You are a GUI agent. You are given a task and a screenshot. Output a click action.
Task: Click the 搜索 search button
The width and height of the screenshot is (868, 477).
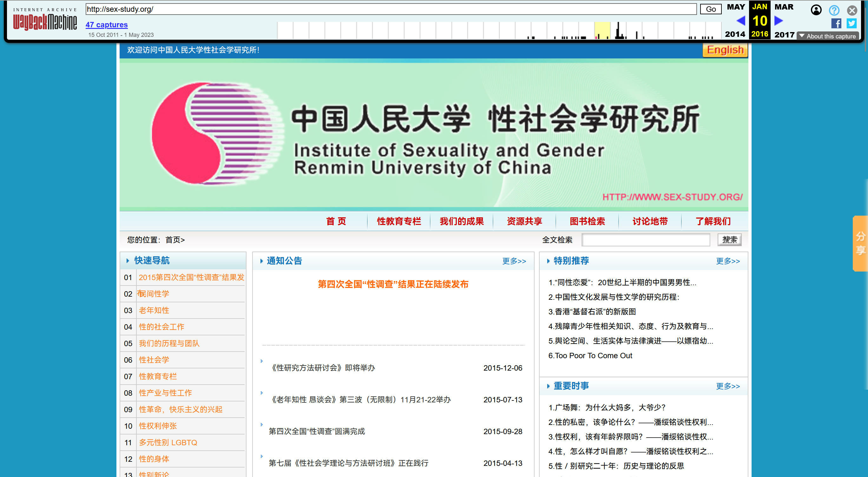(729, 240)
